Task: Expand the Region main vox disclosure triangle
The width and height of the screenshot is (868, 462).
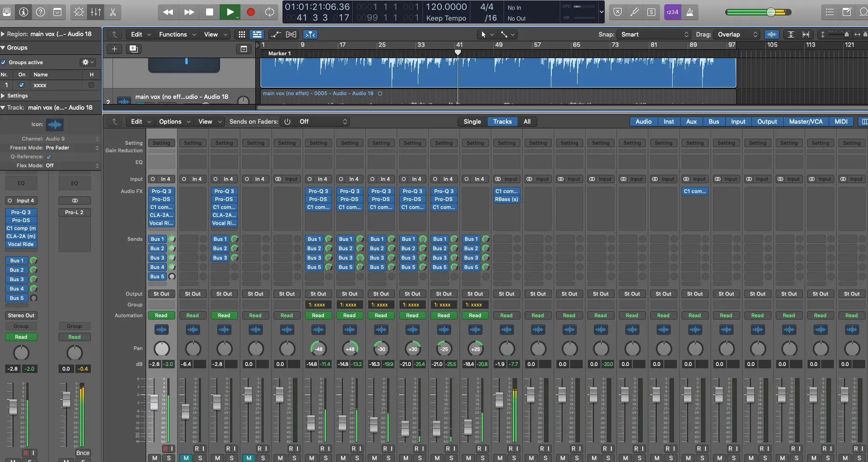Action: [x=3, y=34]
